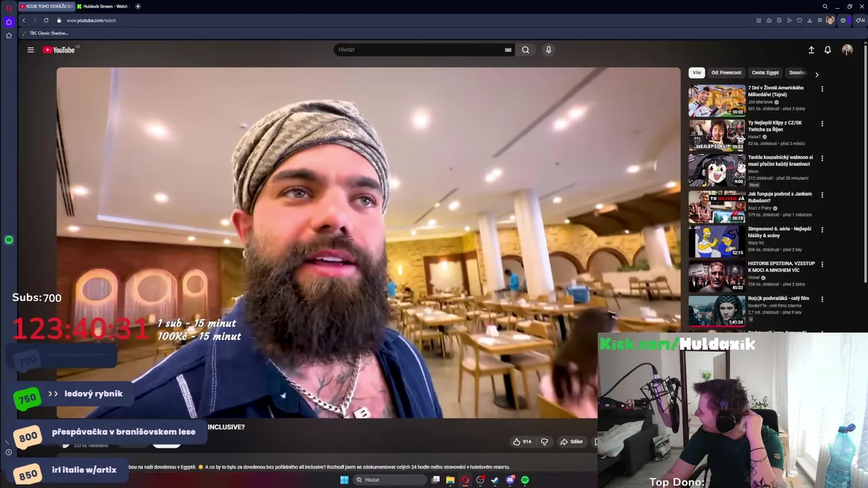
Task: Open options for 'Ro(c)k podvraťáků - celý film'
Action: (x=822, y=299)
